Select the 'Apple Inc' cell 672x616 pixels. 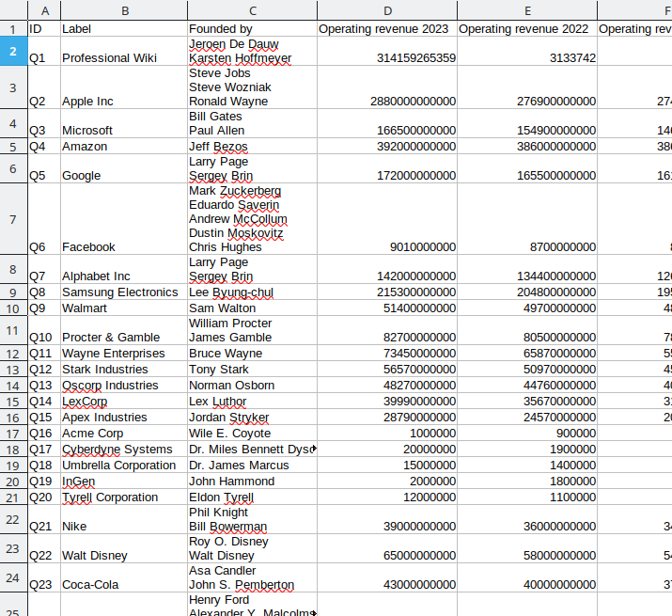[x=124, y=87]
